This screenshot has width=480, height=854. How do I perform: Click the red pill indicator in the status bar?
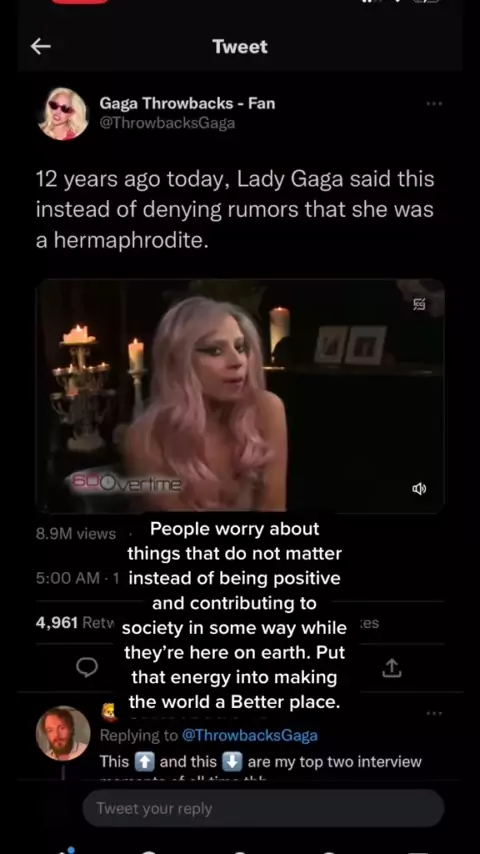click(80, 2)
